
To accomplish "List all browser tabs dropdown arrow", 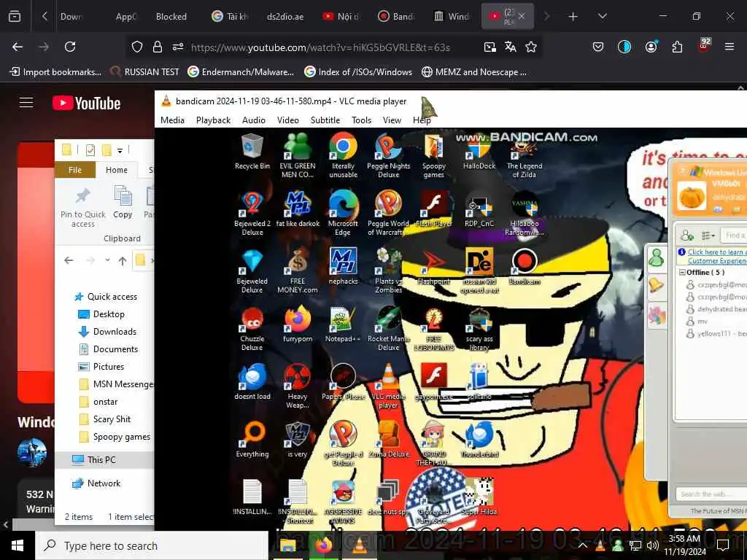I will coord(602,17).
